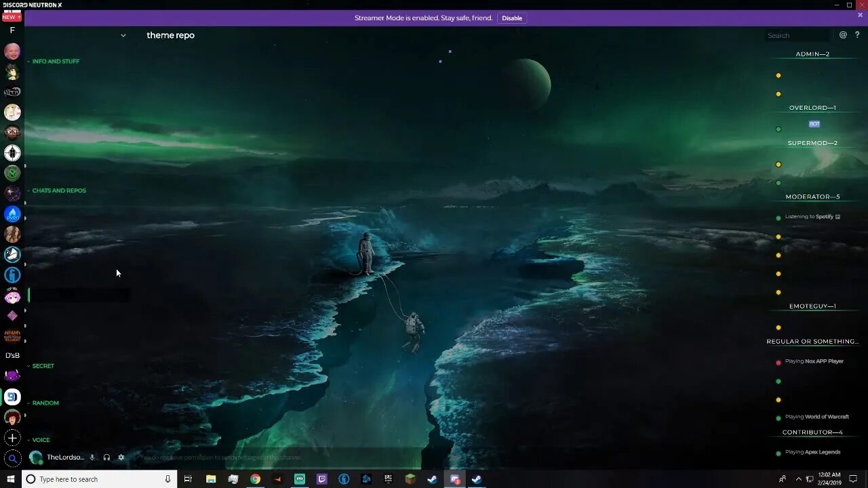Click TheLordso username in user panel
This screenshot has height=488, width=868.
65,457
